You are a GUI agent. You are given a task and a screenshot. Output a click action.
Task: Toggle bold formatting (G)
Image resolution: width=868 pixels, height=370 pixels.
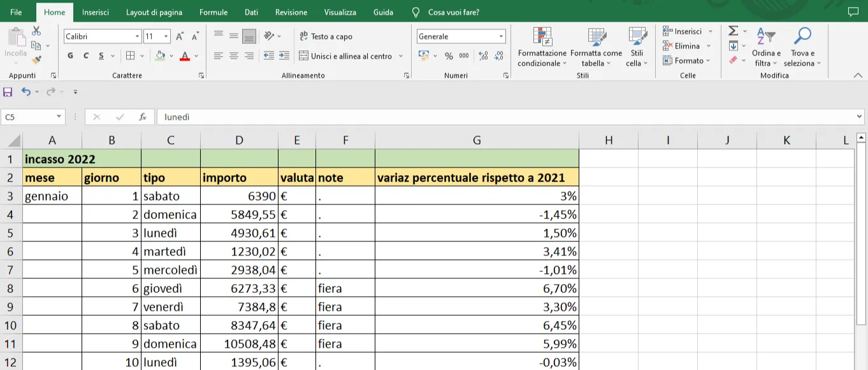[x=70, y=56]
